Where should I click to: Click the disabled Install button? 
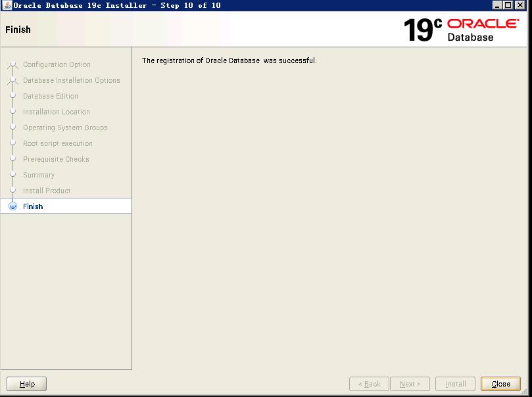point(455,384)
